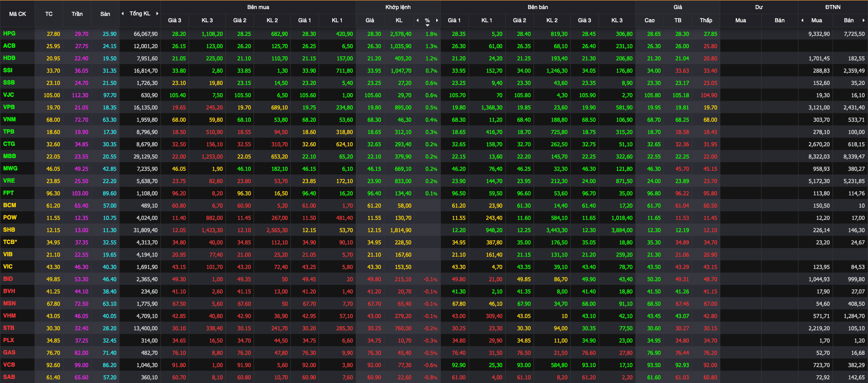Click VRE foreign sell value 5,231,85
Image resolution: width=868 pixels, height=383 pixels.
tap(854, 181)
